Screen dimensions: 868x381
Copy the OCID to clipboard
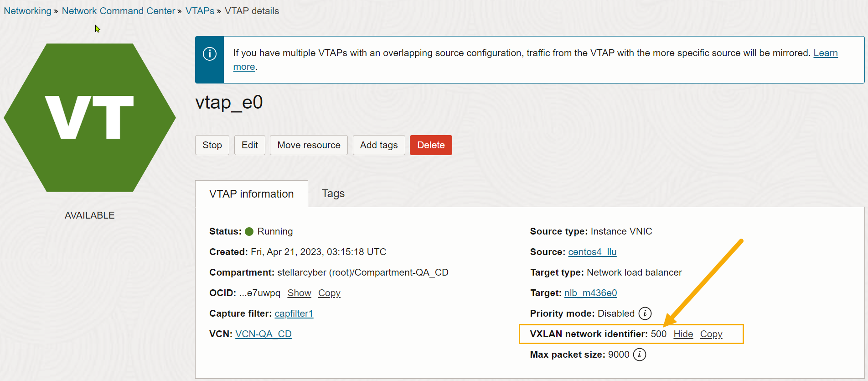(329, 293)
